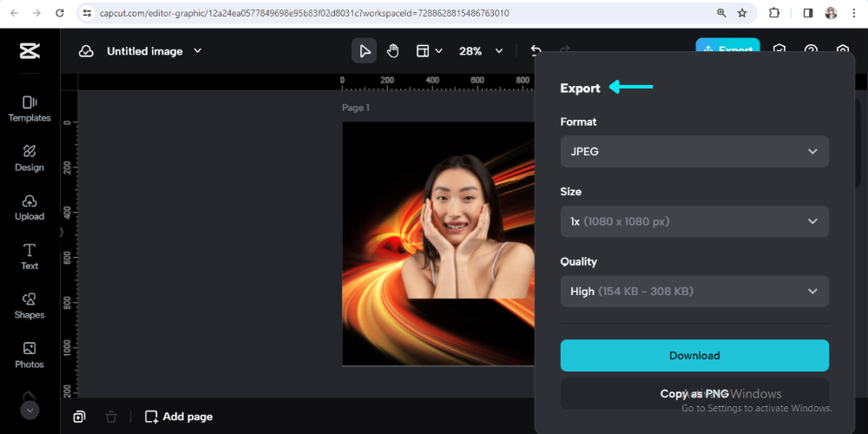Click the site info icon in address bar
The height and width of the screenshot is (434, 868).
(86, 13)
